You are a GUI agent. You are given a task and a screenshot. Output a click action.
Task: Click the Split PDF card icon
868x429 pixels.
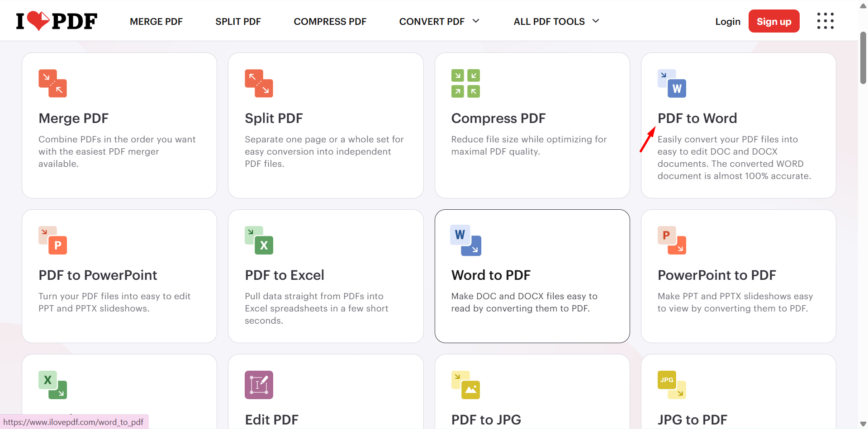259,83
